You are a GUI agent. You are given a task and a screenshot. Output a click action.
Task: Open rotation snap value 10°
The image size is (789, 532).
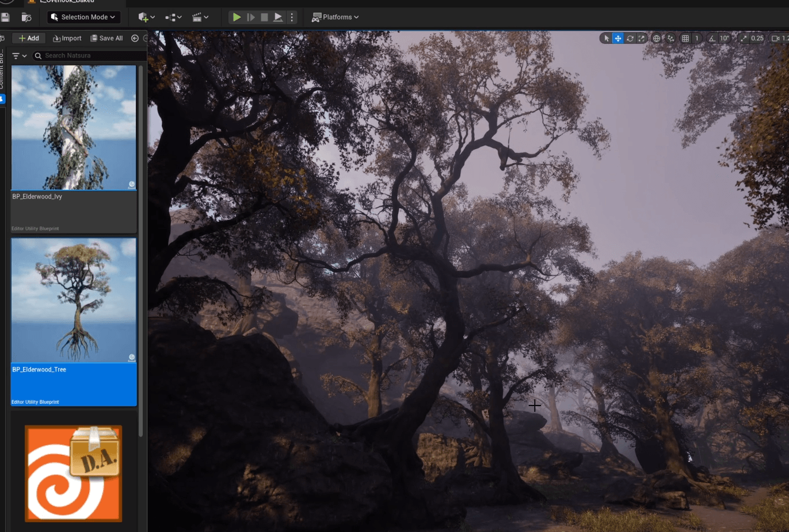click(x=725, y=39)
